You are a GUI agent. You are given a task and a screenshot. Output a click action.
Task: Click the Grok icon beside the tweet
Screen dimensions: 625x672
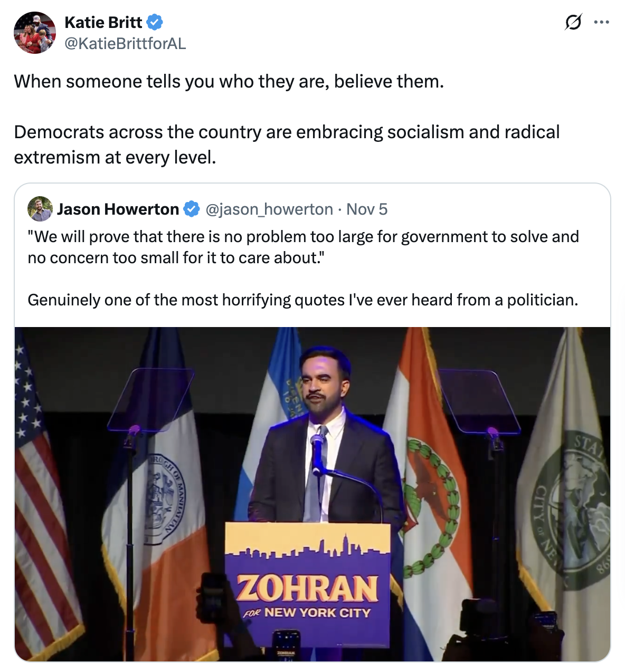pos(573,23)
